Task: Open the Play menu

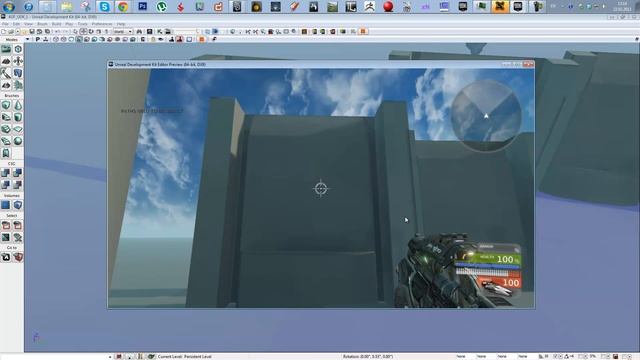Action: click(69, 24)
